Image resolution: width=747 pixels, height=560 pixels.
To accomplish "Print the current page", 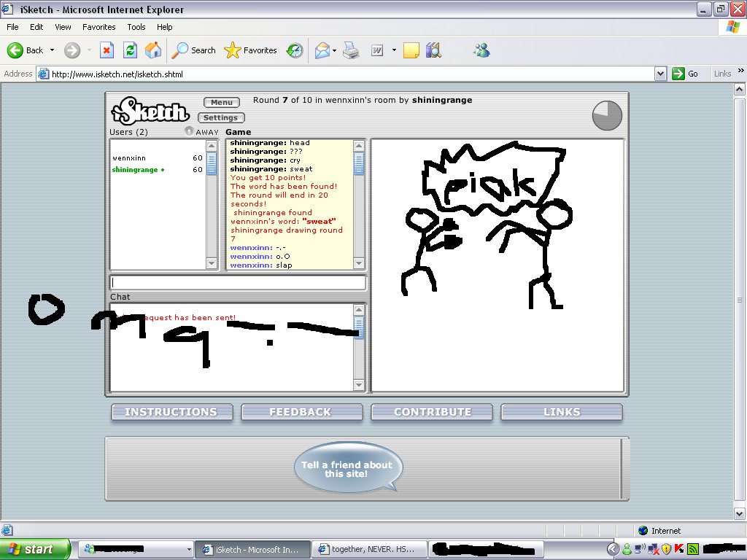I will (351, 50).
